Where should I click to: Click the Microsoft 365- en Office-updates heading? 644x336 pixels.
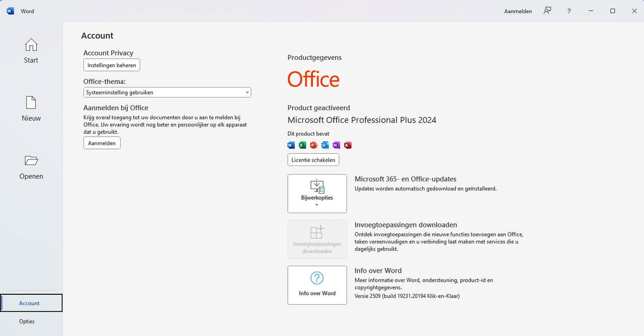coord(406,179)
